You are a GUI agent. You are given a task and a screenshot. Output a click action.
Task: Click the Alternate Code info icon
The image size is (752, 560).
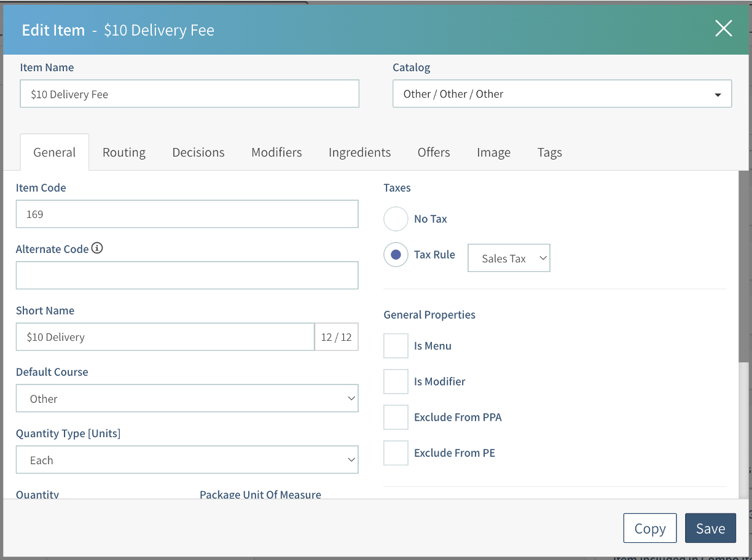pos(97,249)
